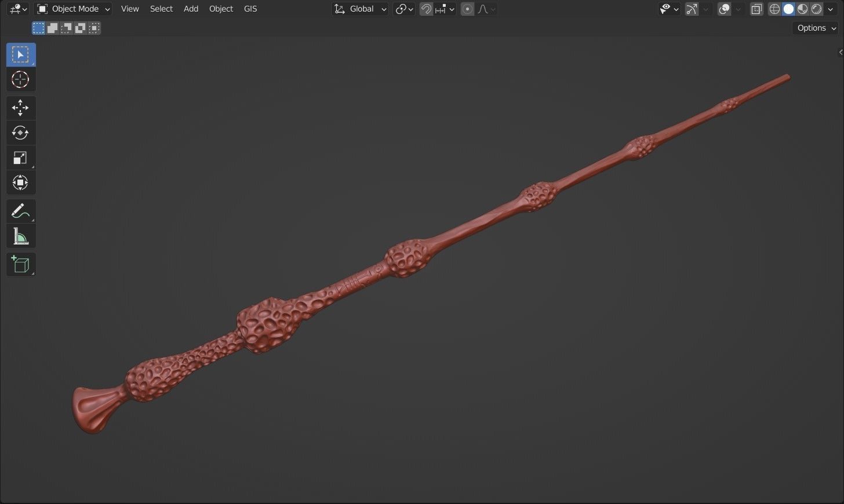
Task: Select the Add Cube tool
Action: click(x=20, y=264)
